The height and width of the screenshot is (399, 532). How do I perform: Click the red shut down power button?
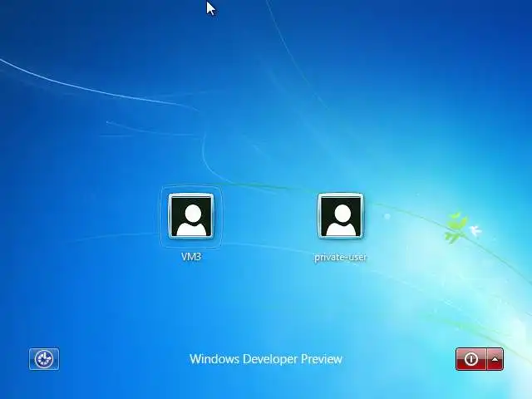[x=471, y=359]
